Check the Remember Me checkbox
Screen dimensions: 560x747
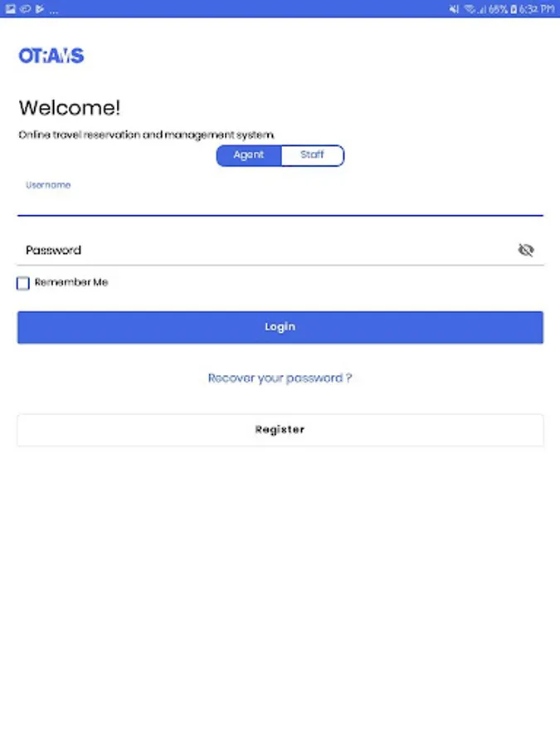tap(23, 283)
